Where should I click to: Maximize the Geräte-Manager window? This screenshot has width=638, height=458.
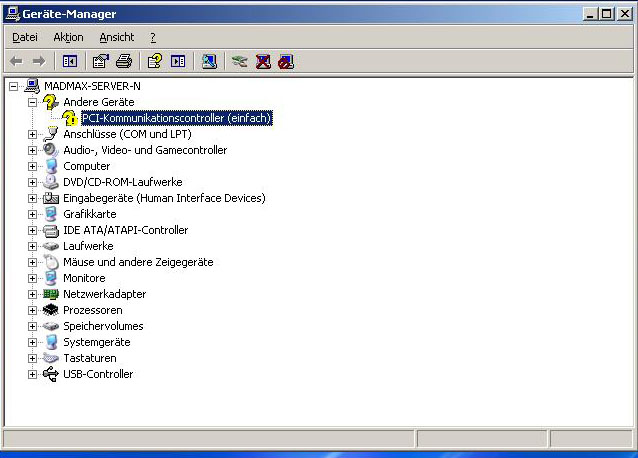[606, 14]
